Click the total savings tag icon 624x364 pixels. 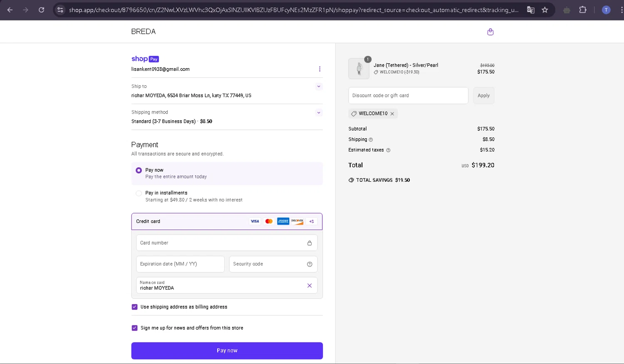[x=351, y=180]
